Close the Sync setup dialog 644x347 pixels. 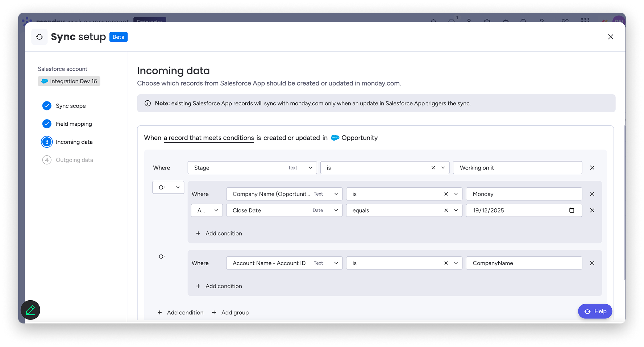point(610,37)
